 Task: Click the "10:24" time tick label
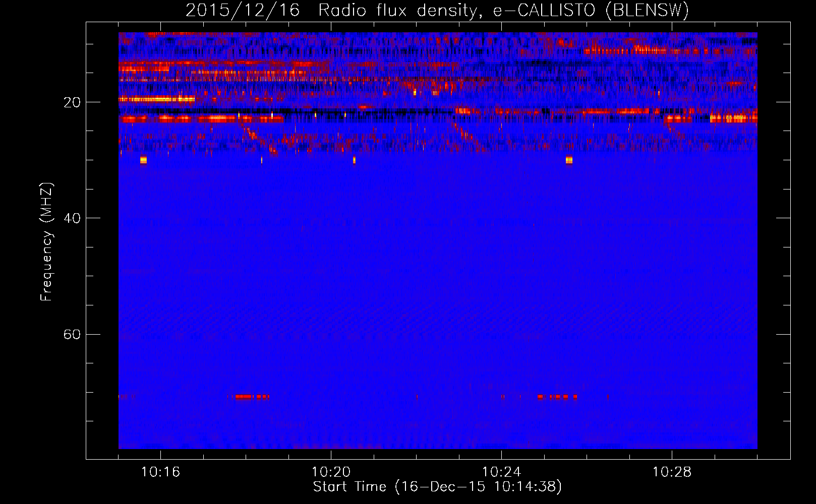click(501, 472)
